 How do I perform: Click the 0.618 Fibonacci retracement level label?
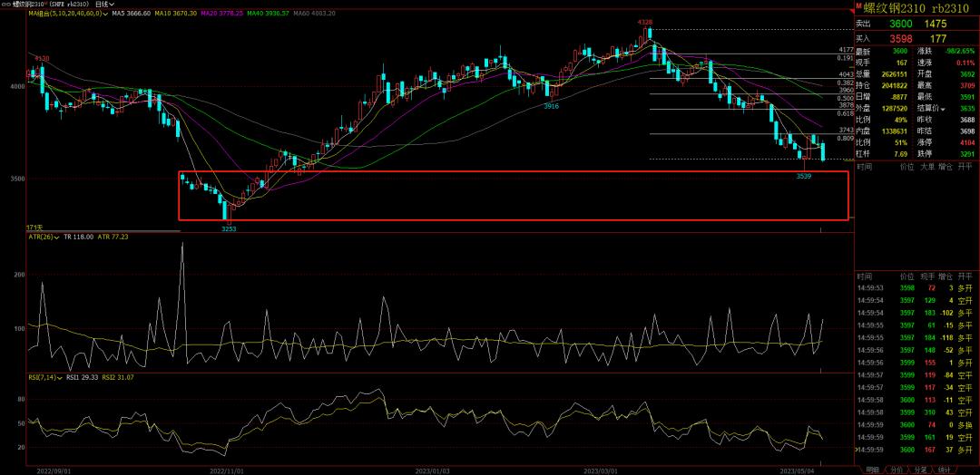click(844, 114)
